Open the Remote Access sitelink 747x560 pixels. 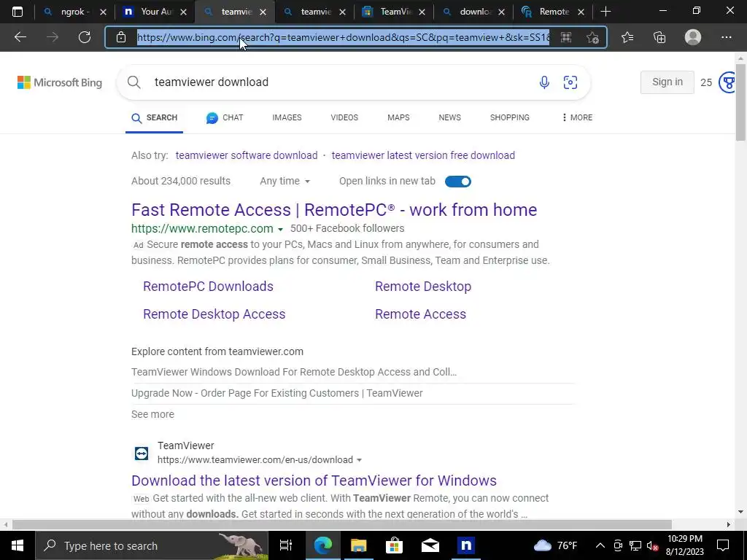(x=420, y=314)
